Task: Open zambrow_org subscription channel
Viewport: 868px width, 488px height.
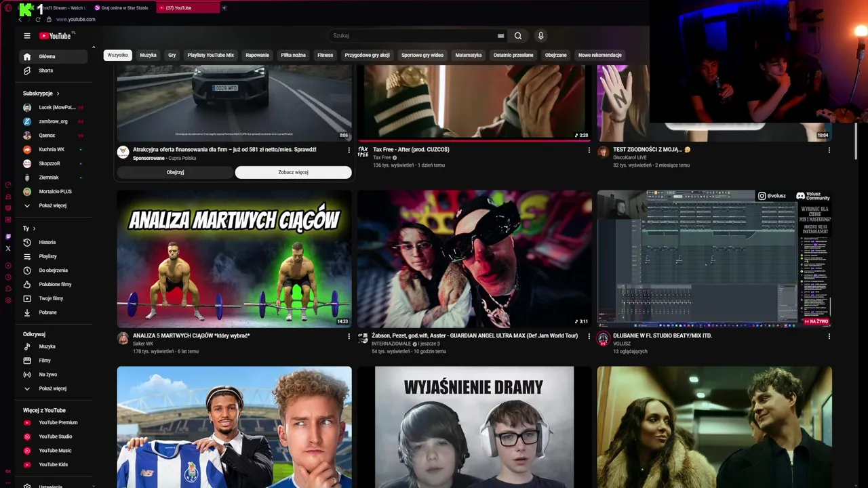Action: (x=54, y=121)
